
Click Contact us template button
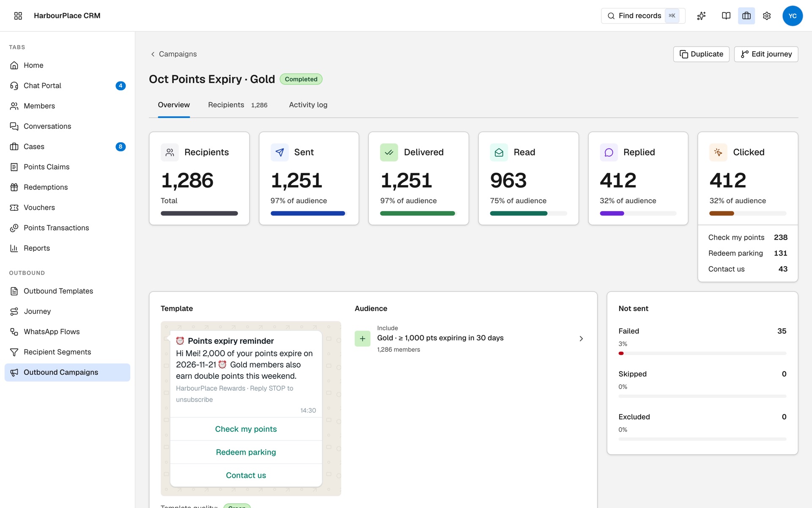(x=246, y=475)
